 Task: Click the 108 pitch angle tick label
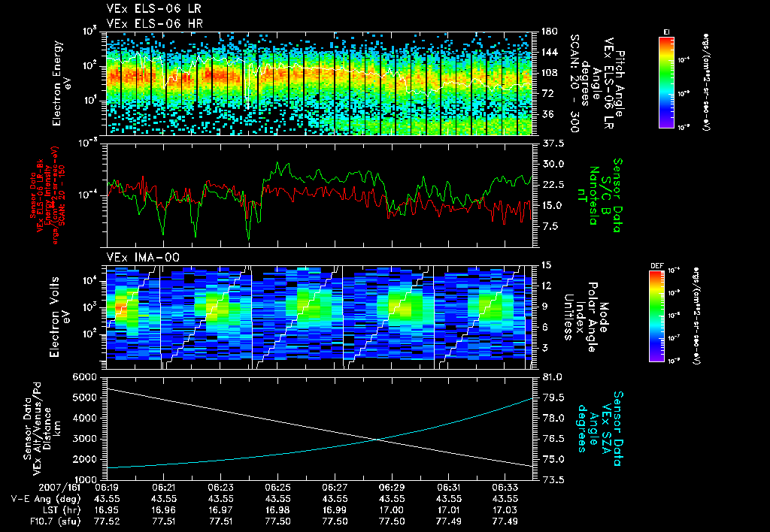(x=550, y=73)
